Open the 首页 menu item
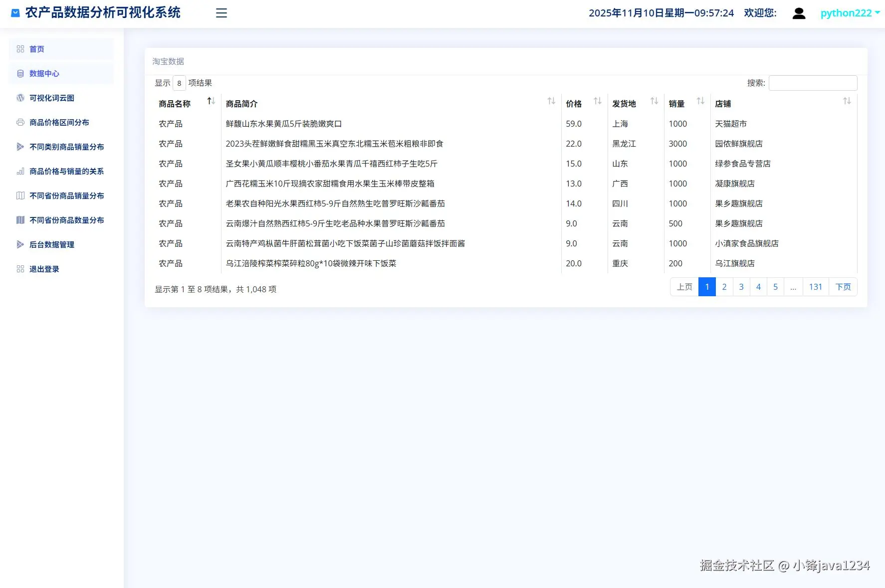Viewport: 885px width, 588px height. point(61,49)
